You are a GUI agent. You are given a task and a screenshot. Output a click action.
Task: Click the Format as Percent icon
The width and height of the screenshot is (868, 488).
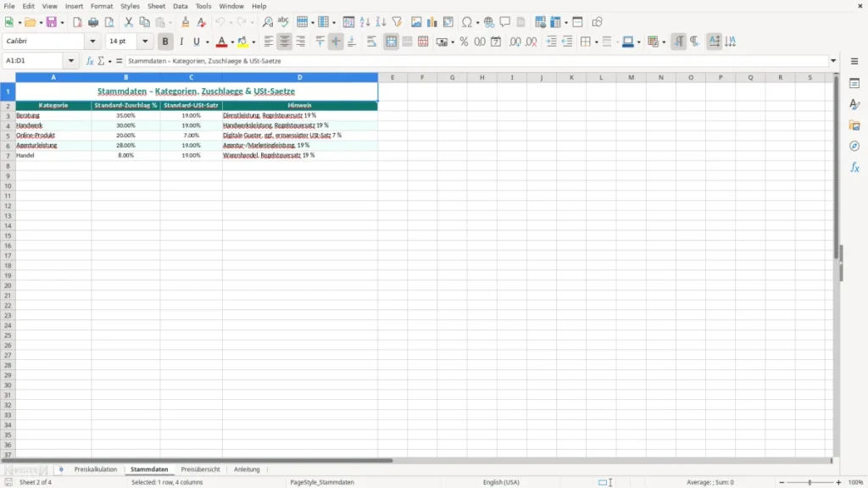click(x=464, y=42)
